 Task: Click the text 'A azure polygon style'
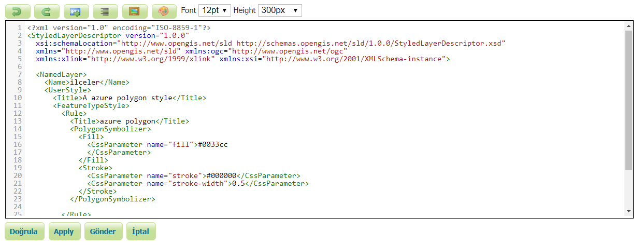127,98
